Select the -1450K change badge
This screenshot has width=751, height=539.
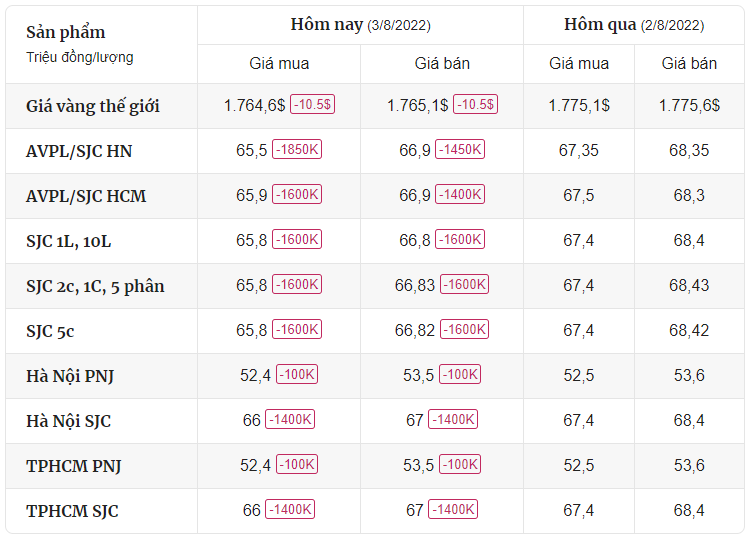coord(460,149)
